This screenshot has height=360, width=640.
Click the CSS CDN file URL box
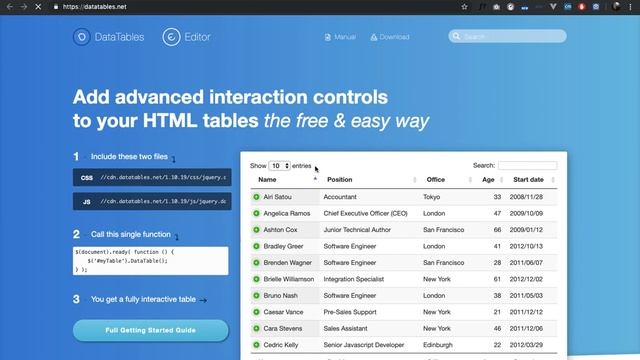[152, 178]
